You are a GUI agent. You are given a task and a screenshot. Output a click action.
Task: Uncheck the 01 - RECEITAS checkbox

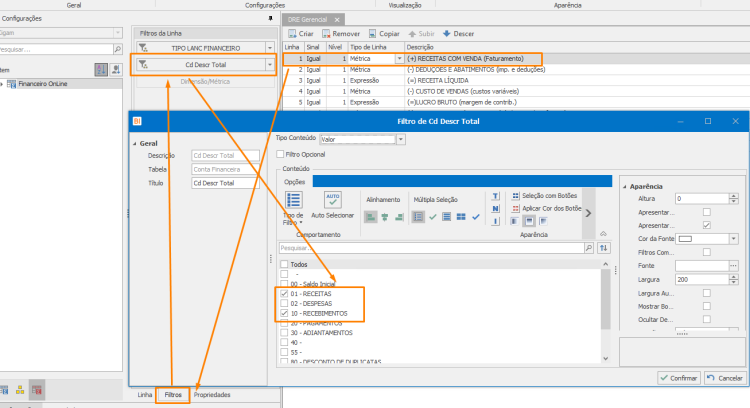[x=284, y=293]
